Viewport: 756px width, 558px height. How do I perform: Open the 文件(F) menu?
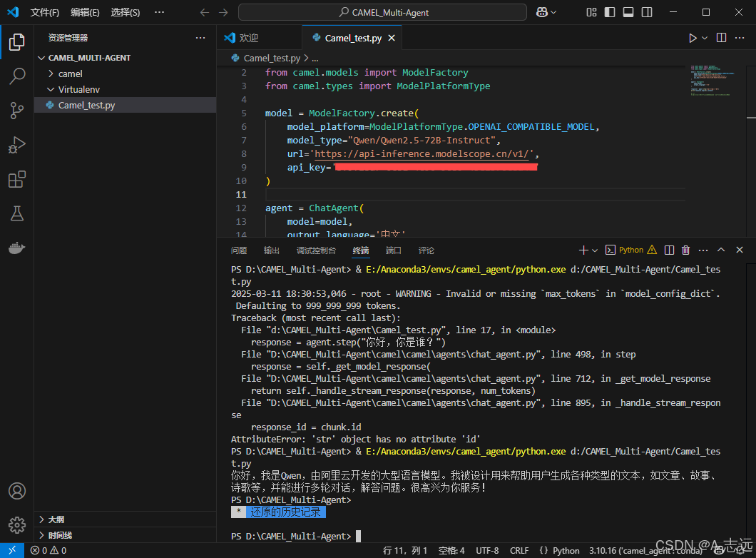[45, 13]
